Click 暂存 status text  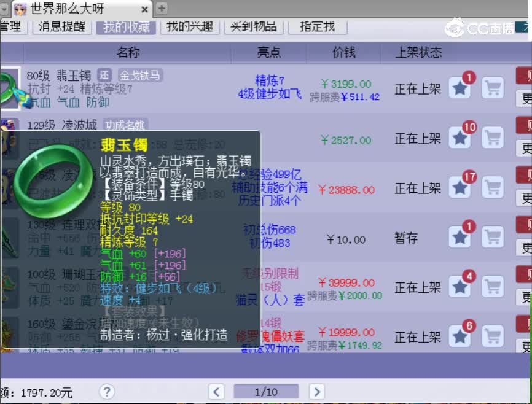tap(406, 238)
